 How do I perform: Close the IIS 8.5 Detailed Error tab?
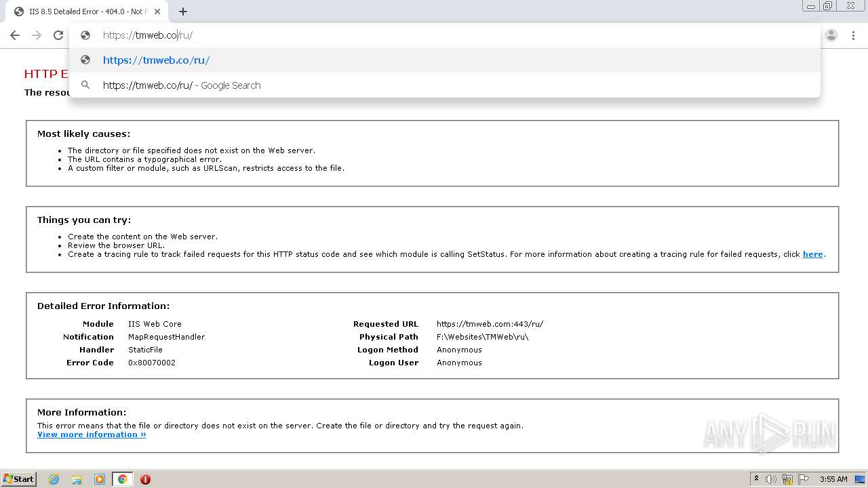[157, 12]
